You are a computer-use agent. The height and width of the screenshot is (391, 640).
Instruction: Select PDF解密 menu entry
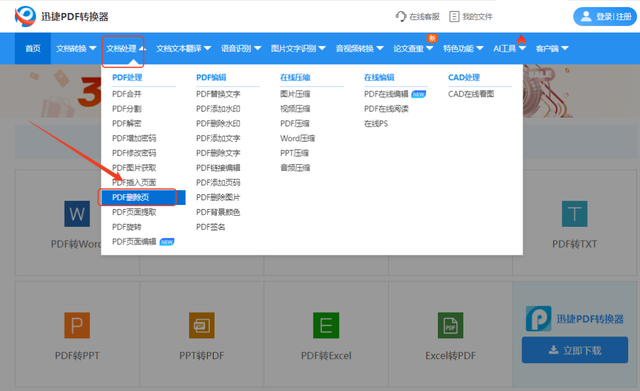(x=127, y=123)
